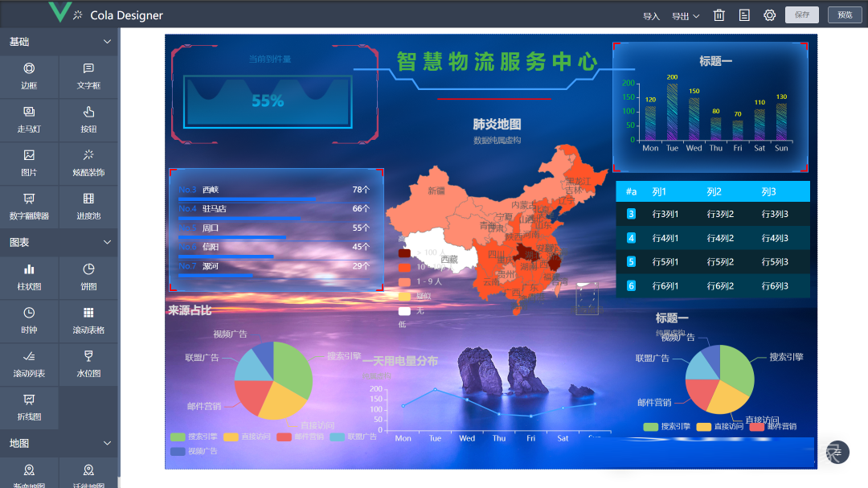This screenshot has width=868, height=488.
Task: Click the yellow 直接访问 slice in right pie
Action: (726, 398)
